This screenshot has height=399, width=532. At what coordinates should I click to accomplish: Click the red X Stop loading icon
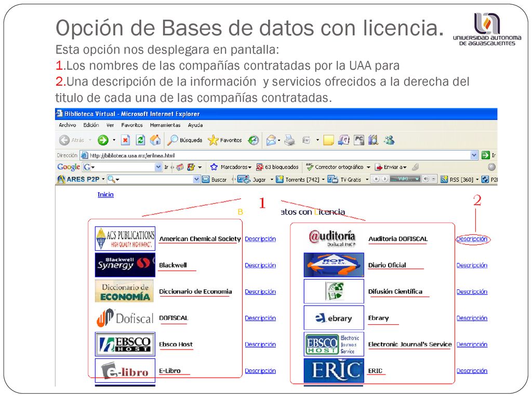tap(126, 140)
